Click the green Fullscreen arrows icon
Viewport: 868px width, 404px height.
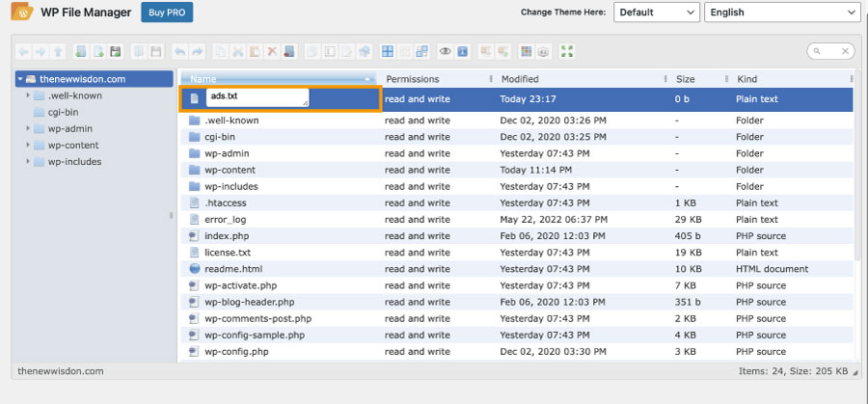(x=567, y=51)
